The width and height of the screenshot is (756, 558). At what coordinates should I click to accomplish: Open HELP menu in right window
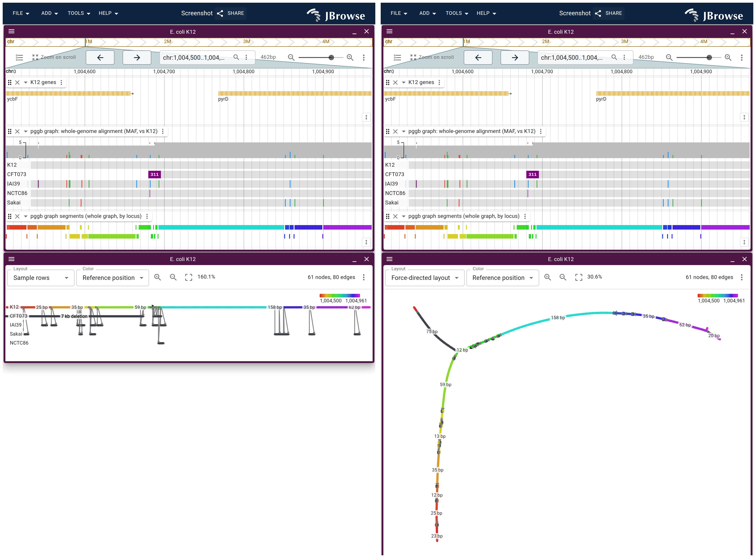[x=486, y=13]
